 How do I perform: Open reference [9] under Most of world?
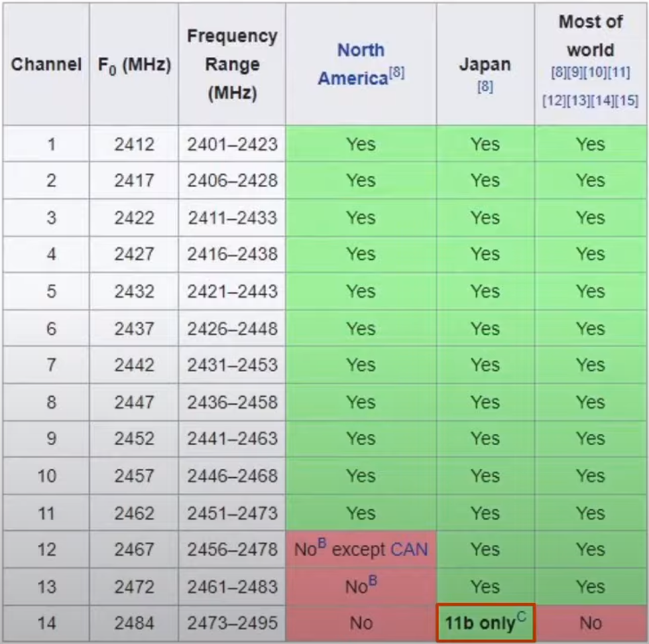click(x=575, y=73)
